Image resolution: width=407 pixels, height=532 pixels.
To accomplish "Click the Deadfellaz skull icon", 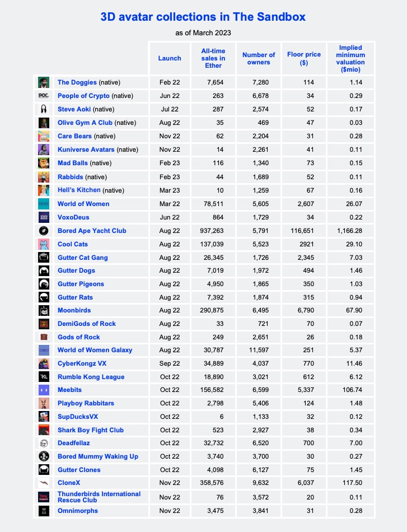I will 44,443.
